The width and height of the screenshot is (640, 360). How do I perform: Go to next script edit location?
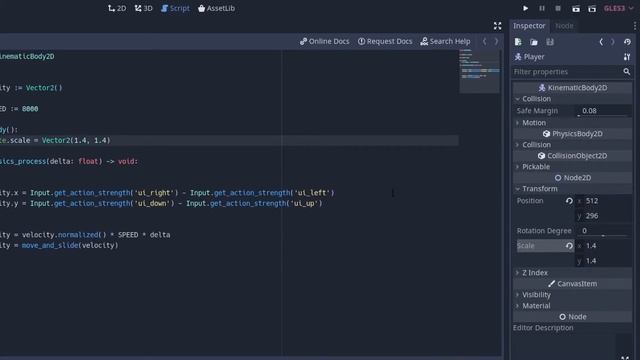click(x=496, y=41)
